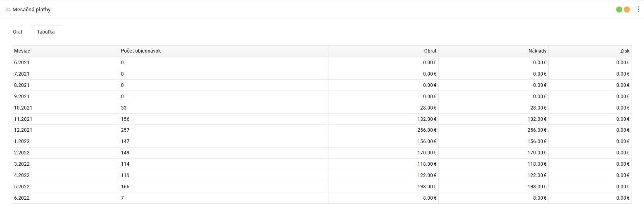Click the green circle status indicator
Viewport: 644px width, 213px height.
click(x=619, y=9)
